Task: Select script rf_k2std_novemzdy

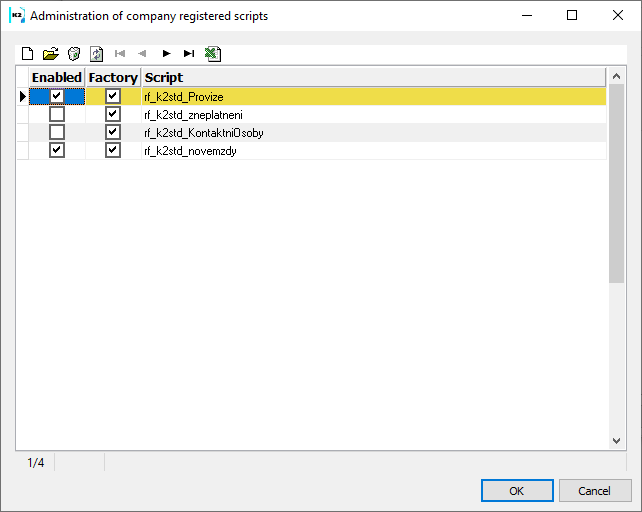Action: [x=190, y=151]
